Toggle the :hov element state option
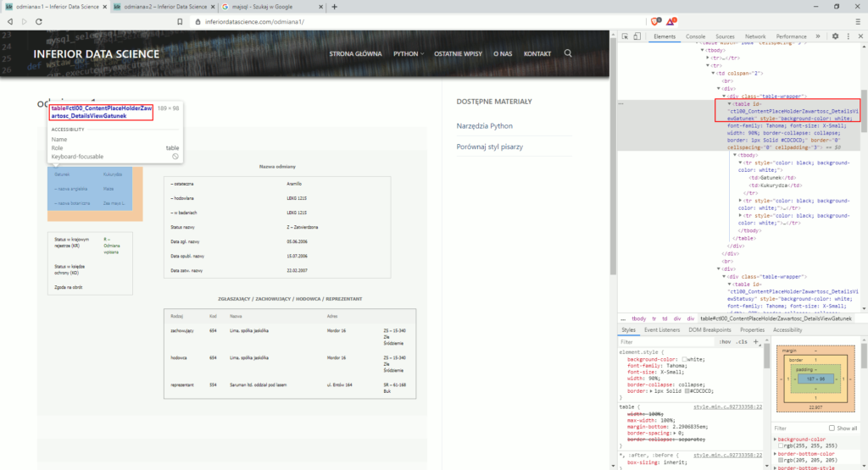Viewport: 868px width, 470px height. point(725,342)
